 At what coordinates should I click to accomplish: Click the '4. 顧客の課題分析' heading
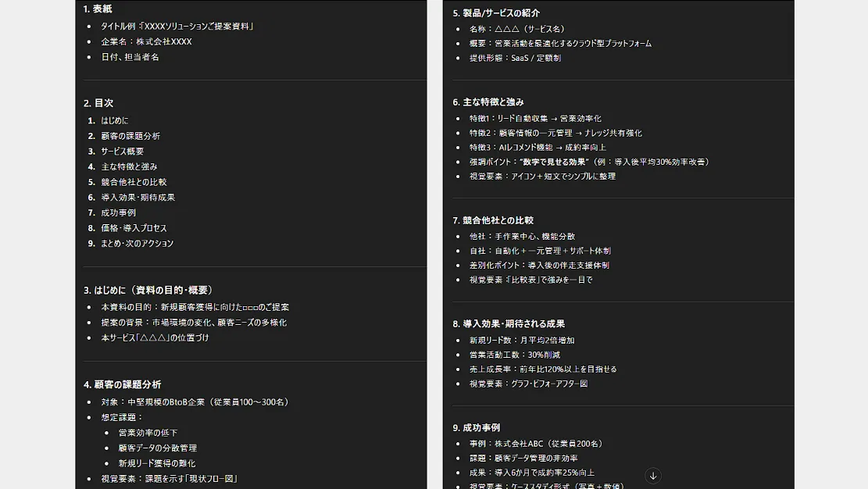pyautogui.click(x=123, y=384)
